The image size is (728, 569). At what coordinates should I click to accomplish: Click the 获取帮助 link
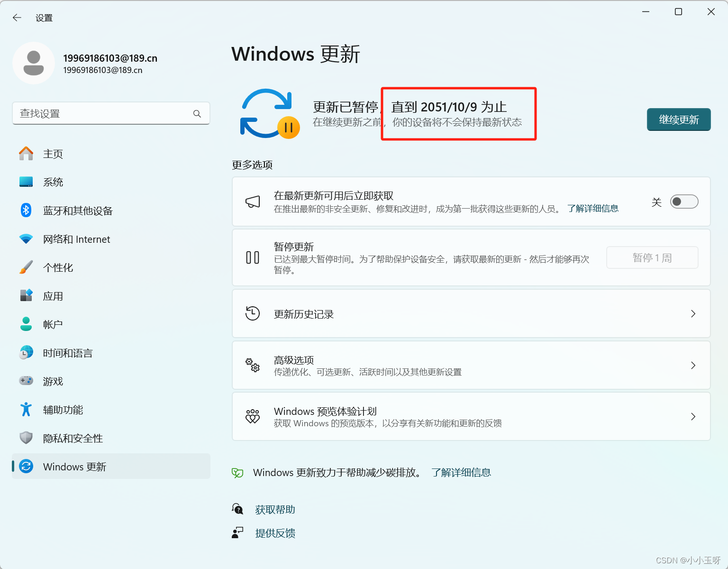(x=275, y=510)
